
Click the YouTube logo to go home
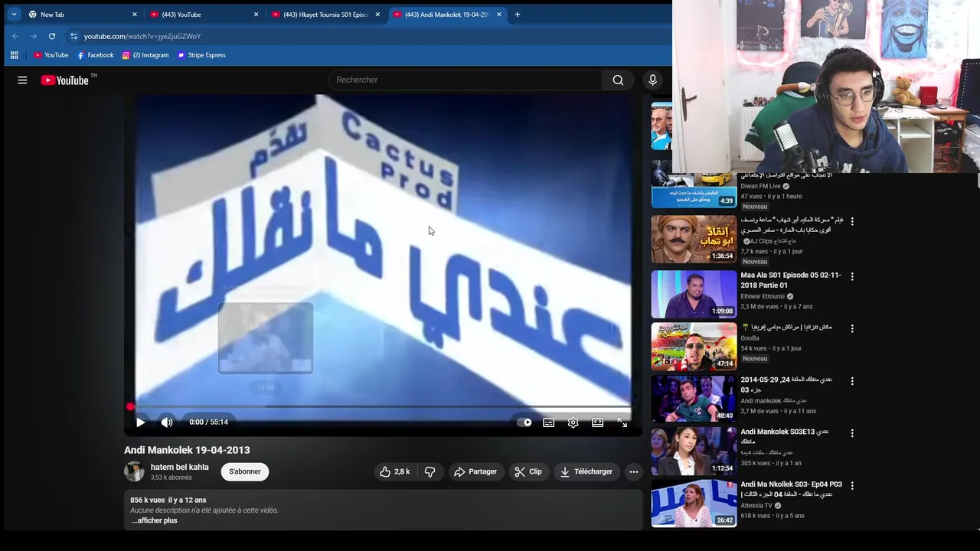[x=64, y=80]
